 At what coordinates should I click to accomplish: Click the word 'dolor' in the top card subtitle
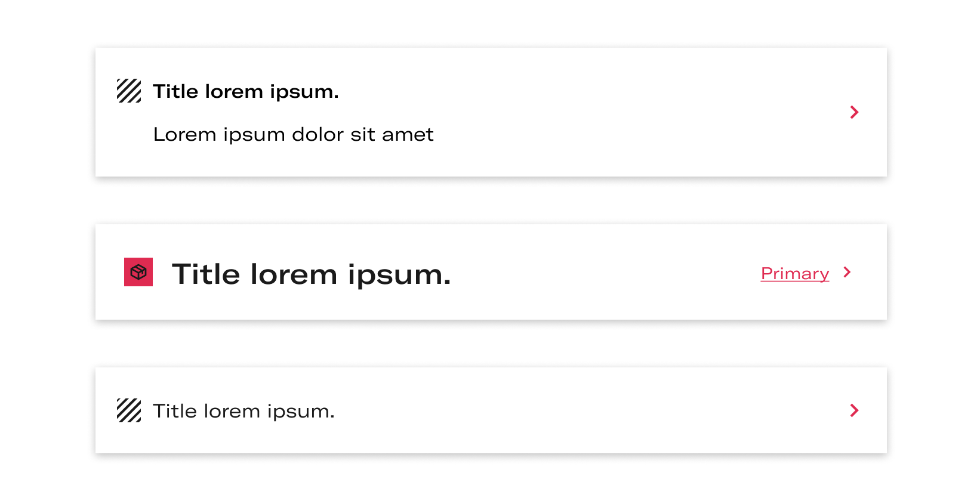[318, 134]
